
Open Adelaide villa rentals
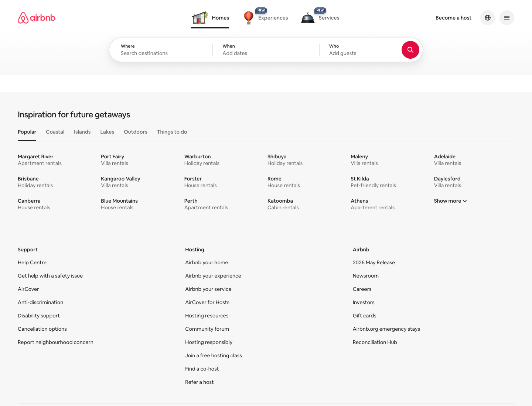[x=447, y=160]
